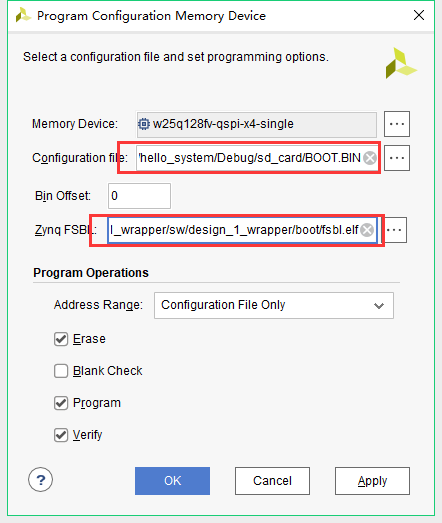
Task: Confirm with the OK button
Action: (172, 481)
